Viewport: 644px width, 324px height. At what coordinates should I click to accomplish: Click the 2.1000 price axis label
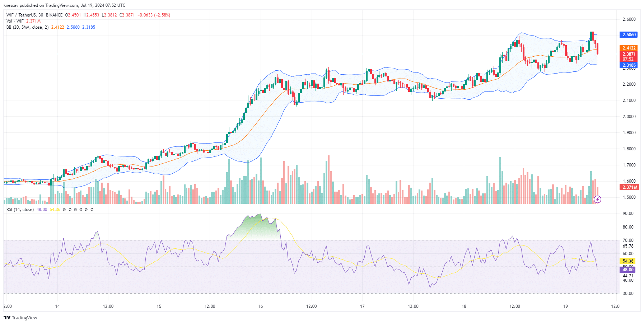tap(629, 100)
